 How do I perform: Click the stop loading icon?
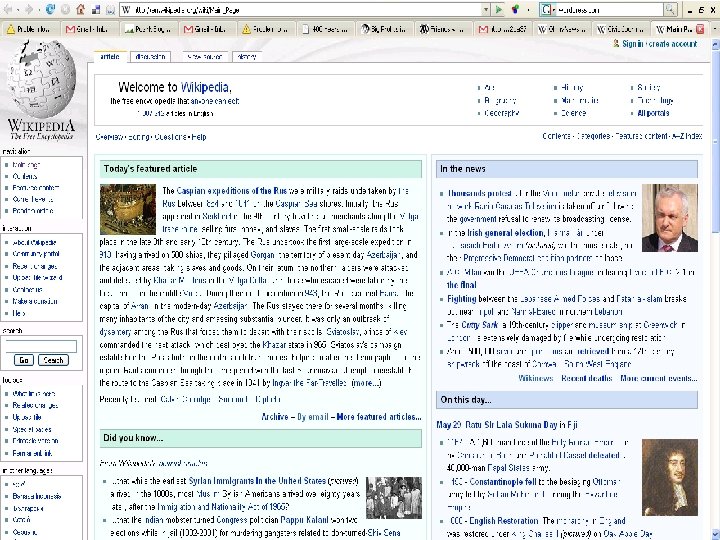click(x=65, y=9)
